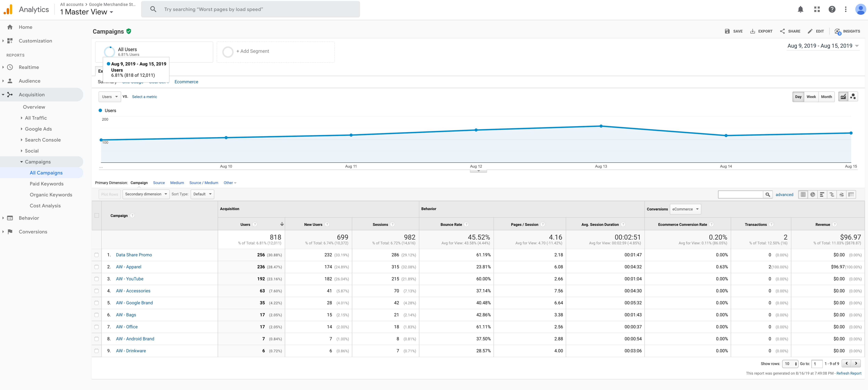The height and width of the screenshot is (390, 868).
Task: Click the search magnifier icon in top bar
Action: [x=153, y=9]
